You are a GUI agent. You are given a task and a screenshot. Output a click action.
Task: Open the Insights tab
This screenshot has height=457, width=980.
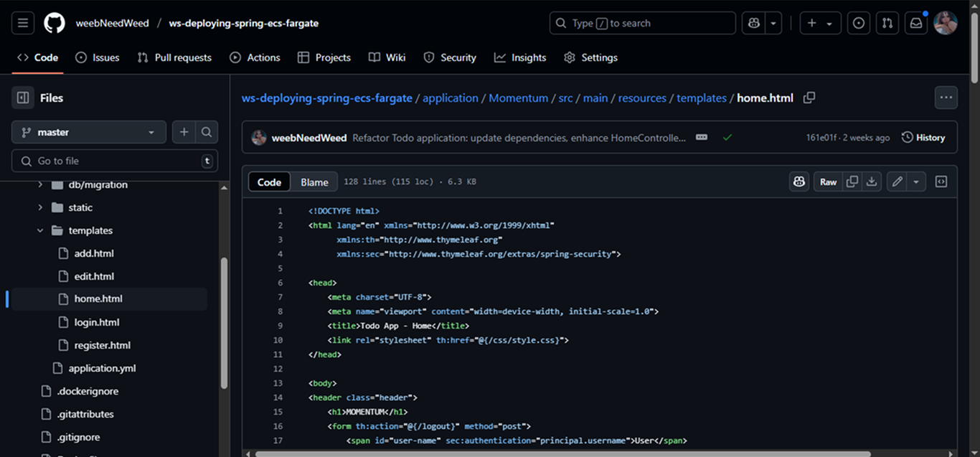(520, 57)
